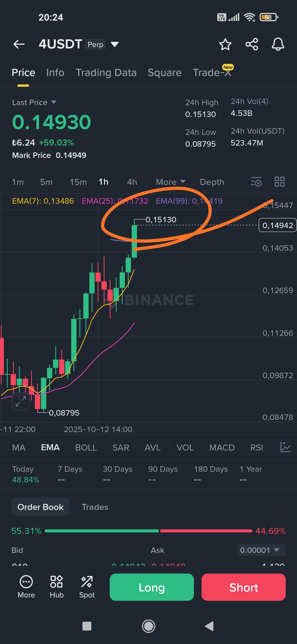This screenshot has width=297, height=644.
Task: Tap the share icon
Action: 252,44
